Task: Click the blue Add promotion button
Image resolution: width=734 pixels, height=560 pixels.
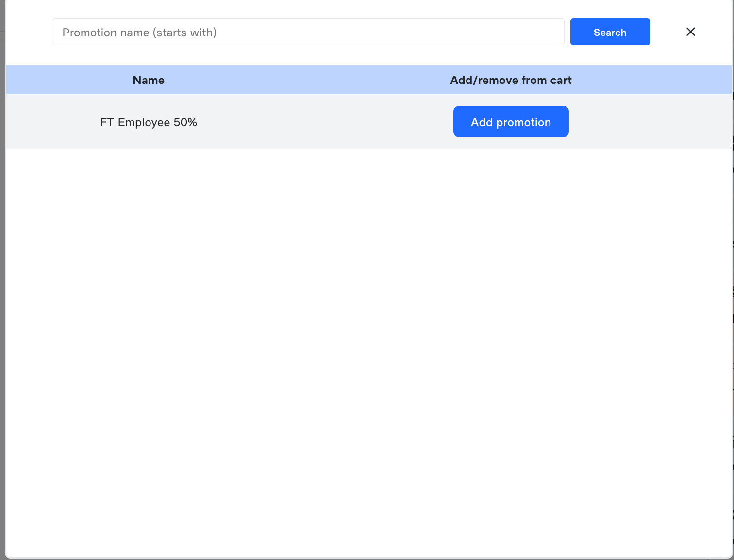Action: pyautogui.click(x=511, y=122)
